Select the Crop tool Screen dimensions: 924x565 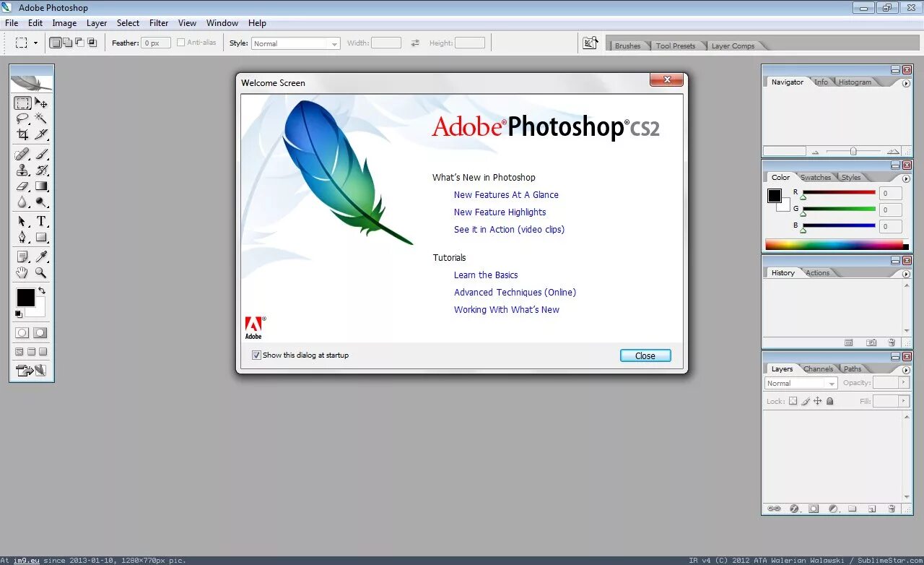(22, 134)
